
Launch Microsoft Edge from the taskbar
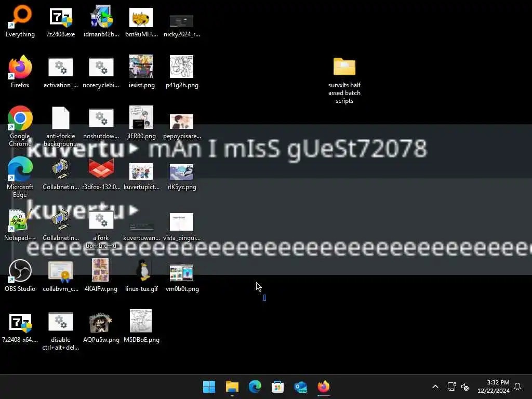255,387
